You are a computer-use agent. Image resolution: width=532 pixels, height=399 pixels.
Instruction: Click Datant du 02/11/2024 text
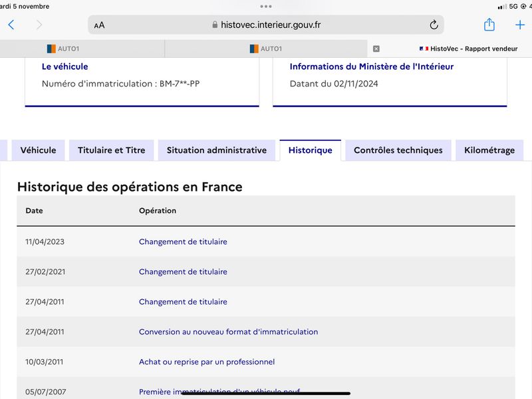tap(334, 84)
